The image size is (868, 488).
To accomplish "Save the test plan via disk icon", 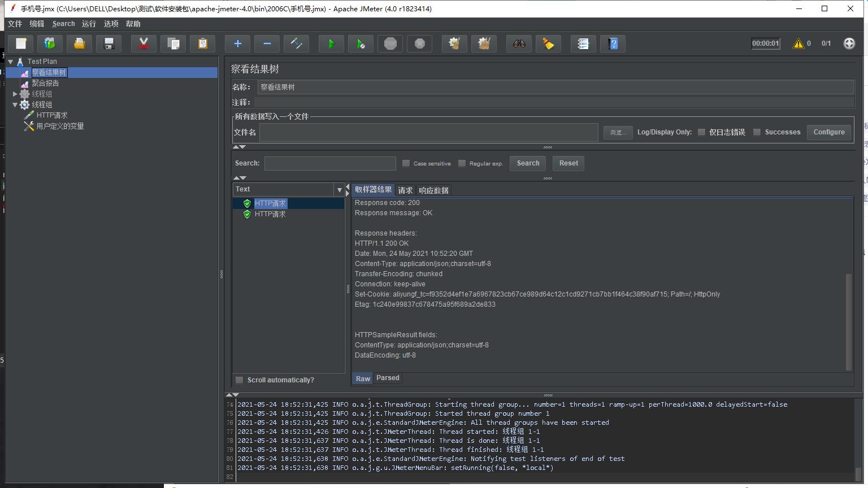I will tap(109, 43).
